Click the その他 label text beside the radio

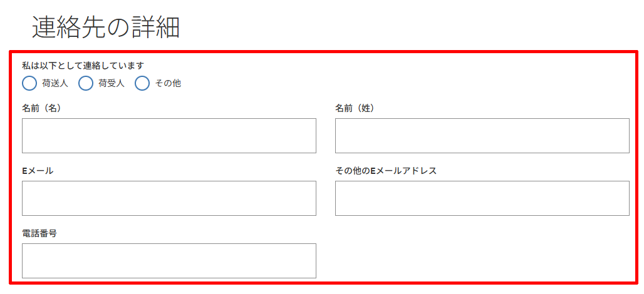(x=167, y=84)
